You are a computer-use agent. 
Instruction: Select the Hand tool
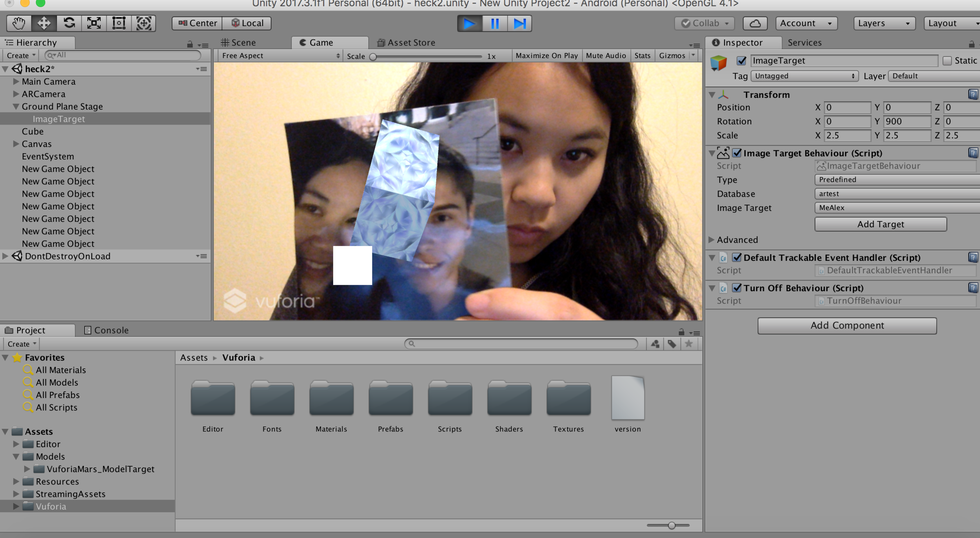[x=19, y=23]
